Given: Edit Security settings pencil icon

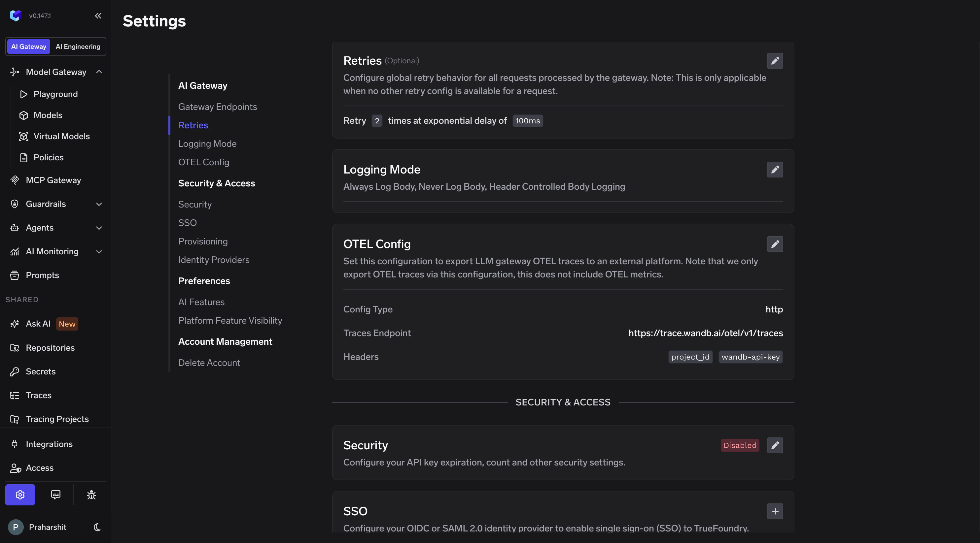Looking at the screenshot, I should tap(775, 445).
